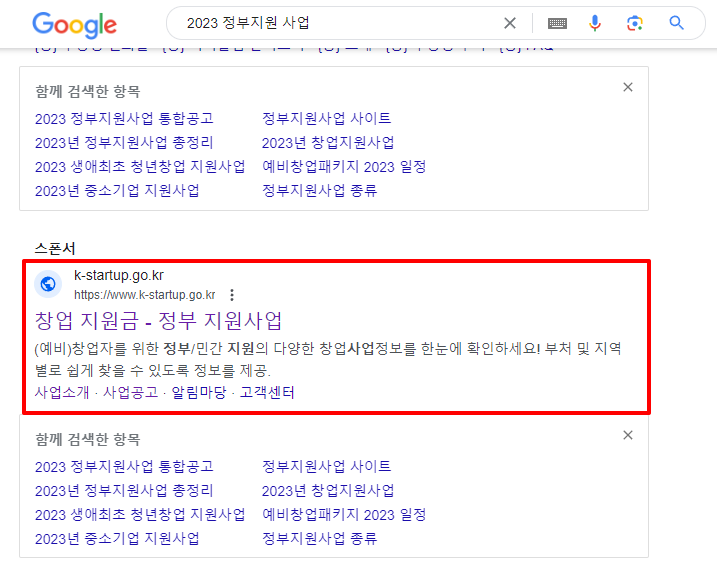Select 2023 생애최초 청년창업 지원사업 in lower box
717x569 pixels.
coord(140,515)
